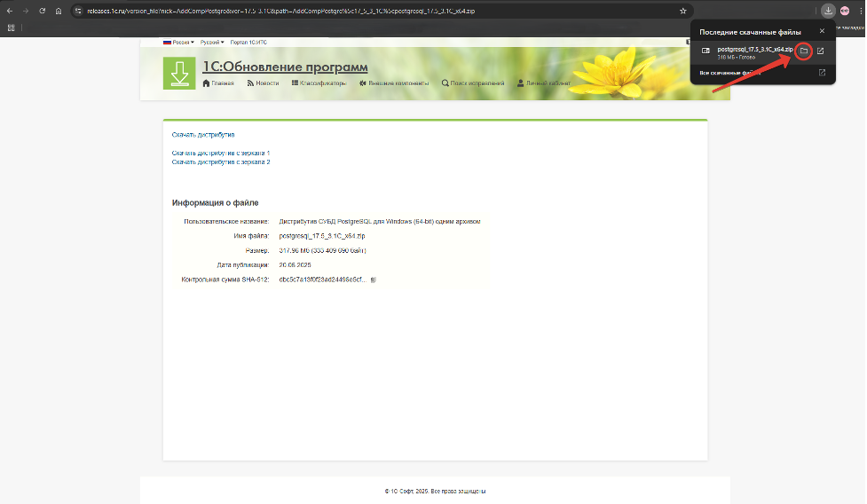Click the Скачать дистрибутив link

pos(203,135)
